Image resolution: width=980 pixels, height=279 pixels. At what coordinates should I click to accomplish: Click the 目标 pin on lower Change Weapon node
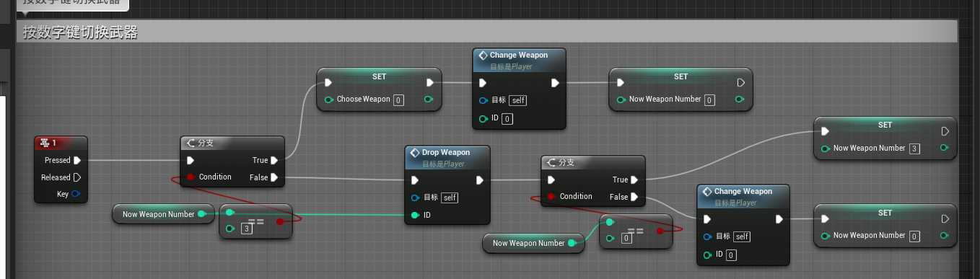pyautogui.click(x=707, y=236)
